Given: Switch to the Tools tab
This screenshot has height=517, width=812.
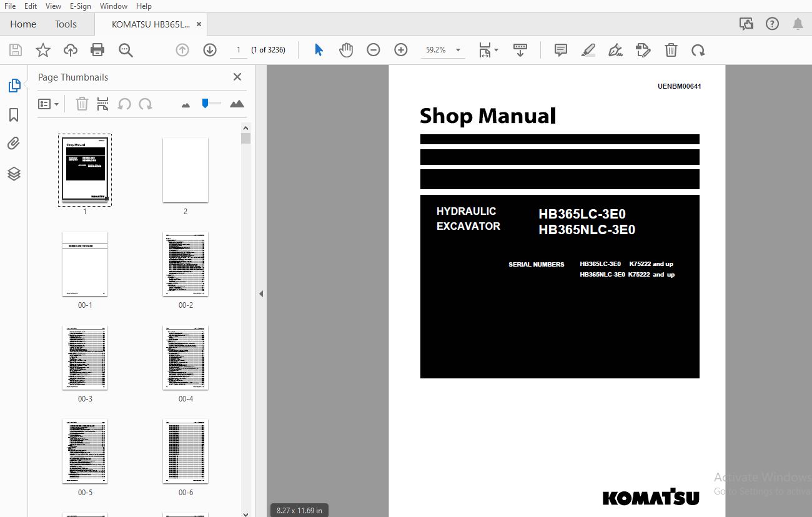Looking at the screenshot, I should point(66,24).
